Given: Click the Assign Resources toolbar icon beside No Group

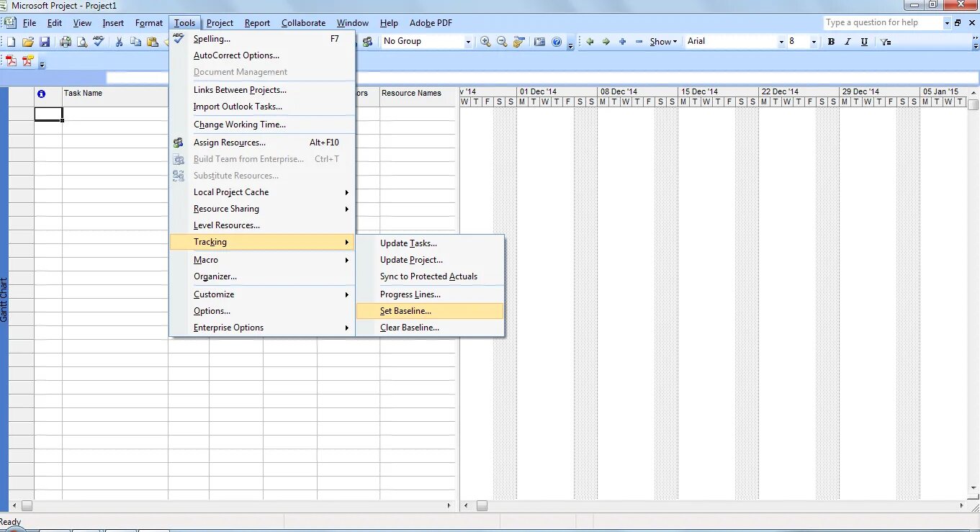Looking at the screenshot, I should 368,42.
